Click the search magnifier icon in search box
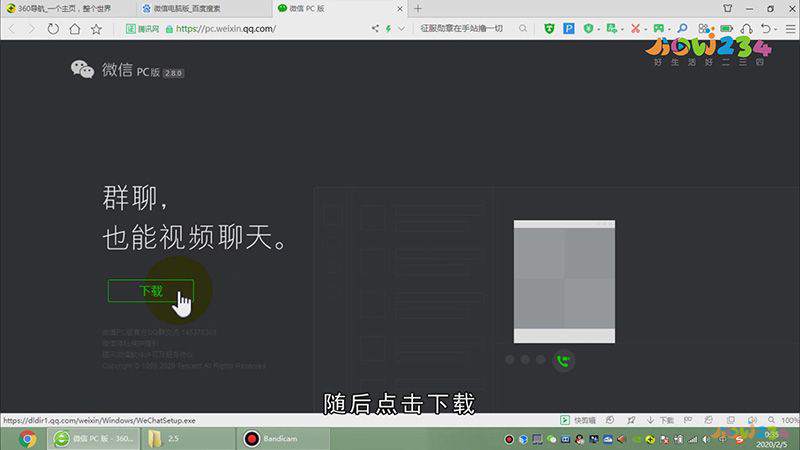Screen dimensions: 800x450 pos(522,29)
